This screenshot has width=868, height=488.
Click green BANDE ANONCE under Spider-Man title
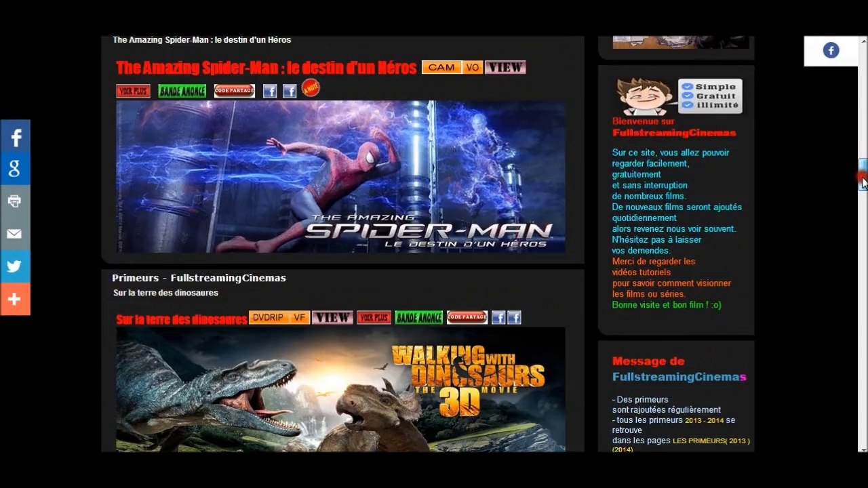pyautogui.click(x=182, y=91)
